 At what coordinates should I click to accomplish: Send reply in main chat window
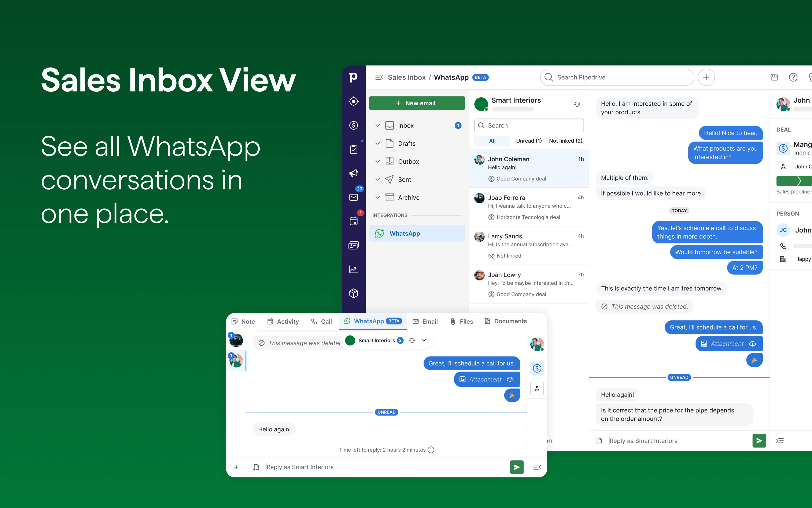[x=759, y=440]
